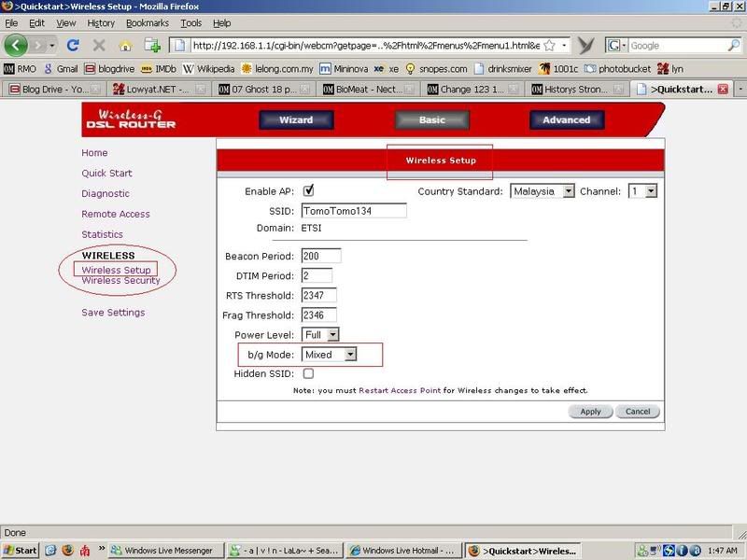The width and height of the screenshot is (747, 560).
Task: Click the Advanced router tab button
Action: click(x=567, y=119)
